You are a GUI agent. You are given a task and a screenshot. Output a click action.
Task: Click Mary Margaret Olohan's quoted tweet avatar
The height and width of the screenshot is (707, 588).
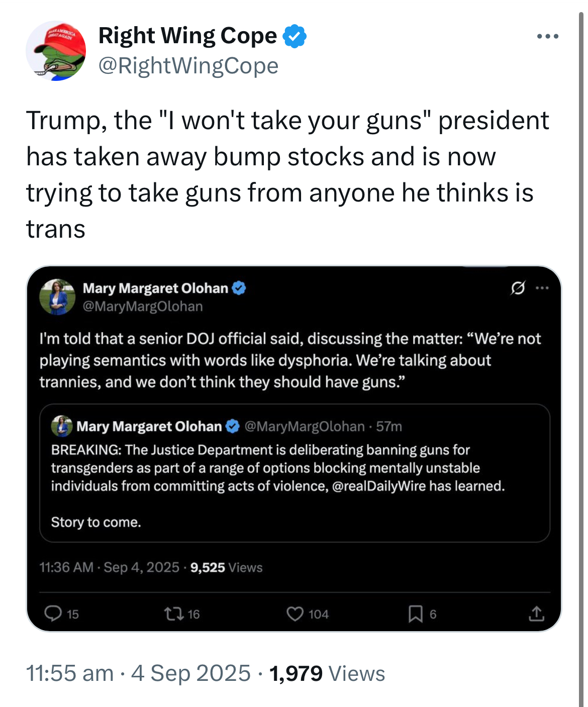click(57, 297)
